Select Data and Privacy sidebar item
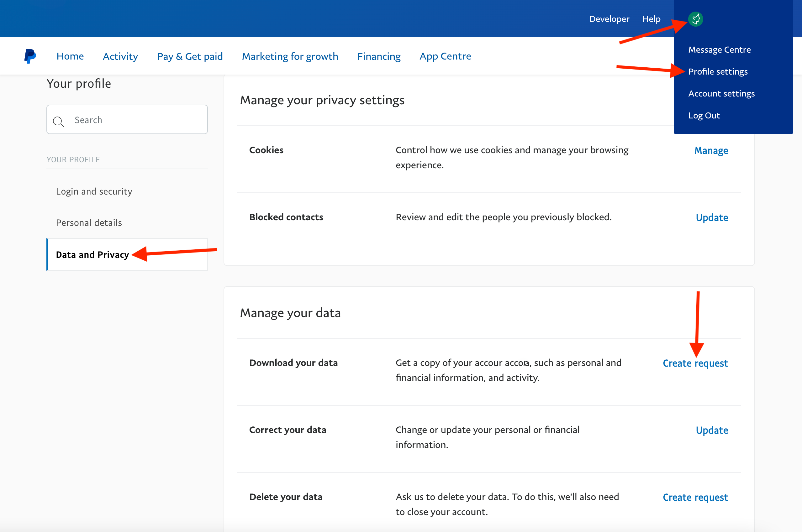Image resolution: width=802 pixels, height=532 pixels. 127,254
